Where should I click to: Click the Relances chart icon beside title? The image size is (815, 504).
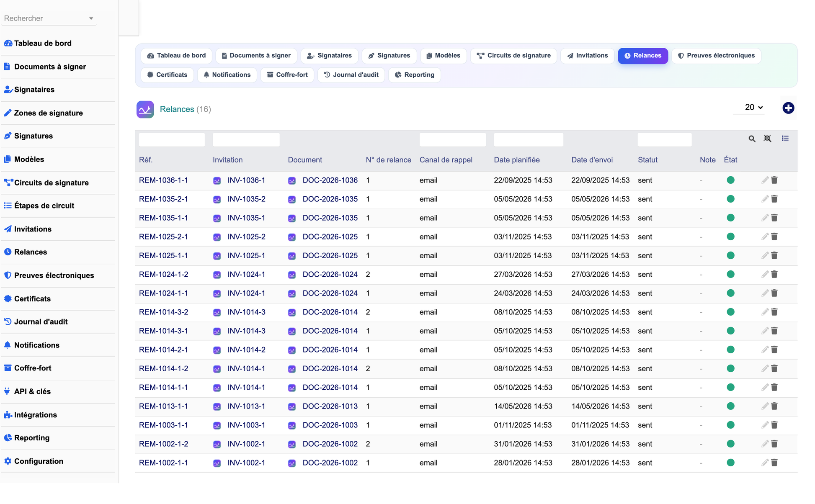pos(145,110)
